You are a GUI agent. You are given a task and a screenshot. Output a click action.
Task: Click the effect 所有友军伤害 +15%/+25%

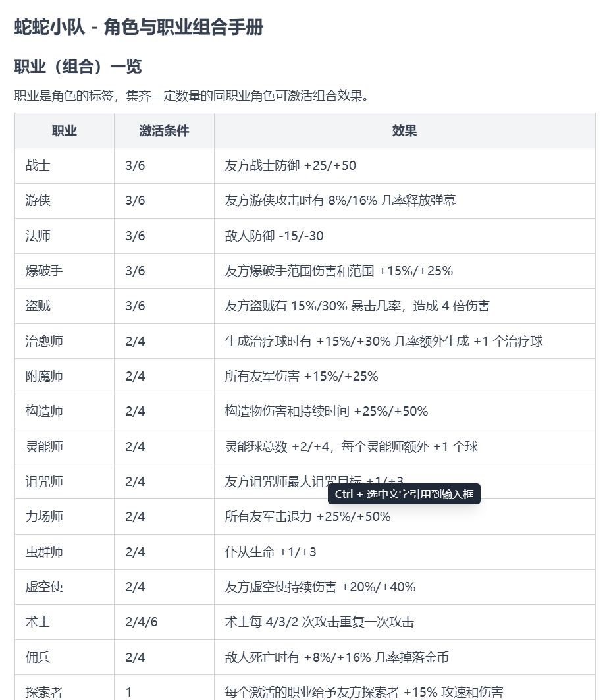(302, 376)
